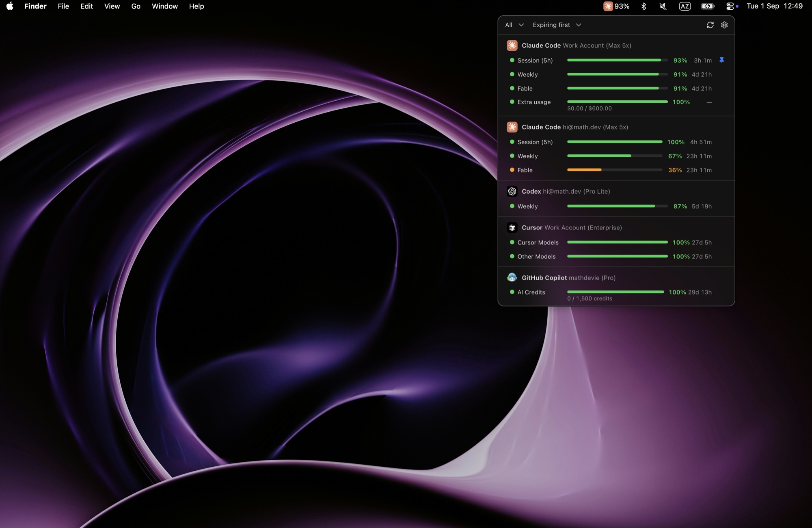This screenshot has width=812, height=528.
Task: Click green status dot of Extra usage
Action: (x=512, y=102)
